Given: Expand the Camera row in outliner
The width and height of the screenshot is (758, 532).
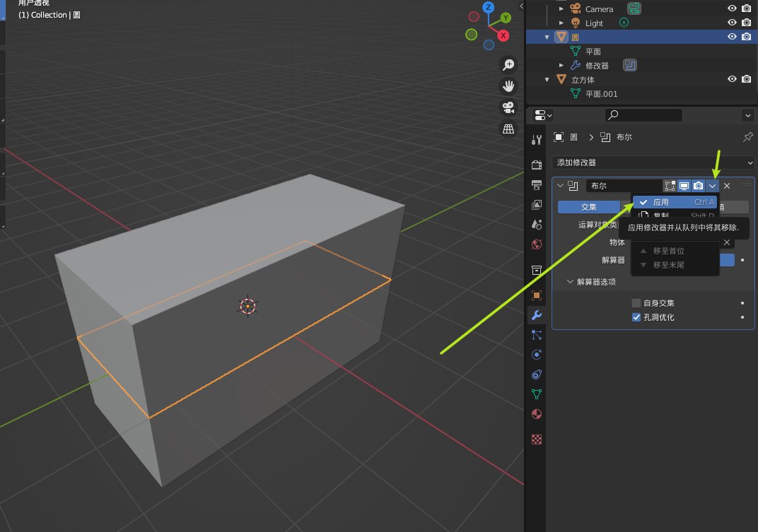Looking at the screenshot, I should point(561,8).
